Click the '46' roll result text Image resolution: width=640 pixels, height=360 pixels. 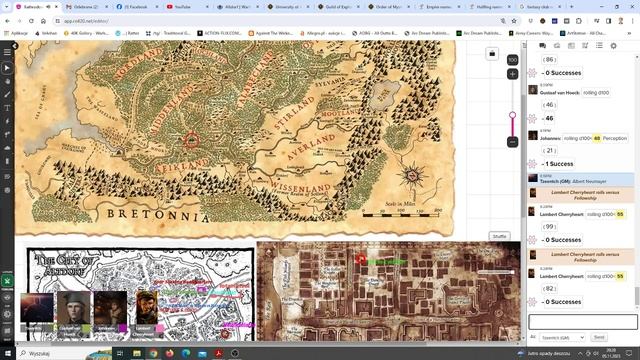tap(549, 118)
